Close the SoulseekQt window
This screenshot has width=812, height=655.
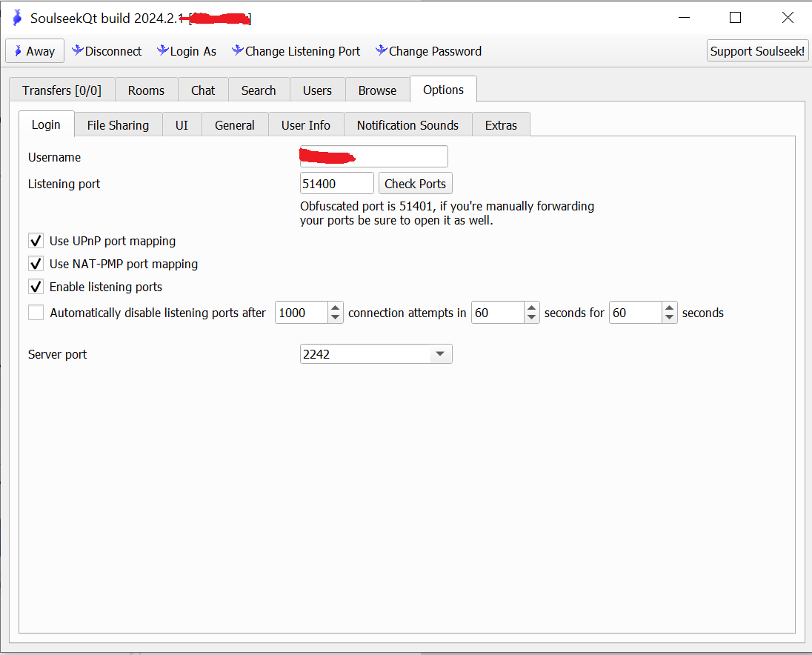(788, 18)
